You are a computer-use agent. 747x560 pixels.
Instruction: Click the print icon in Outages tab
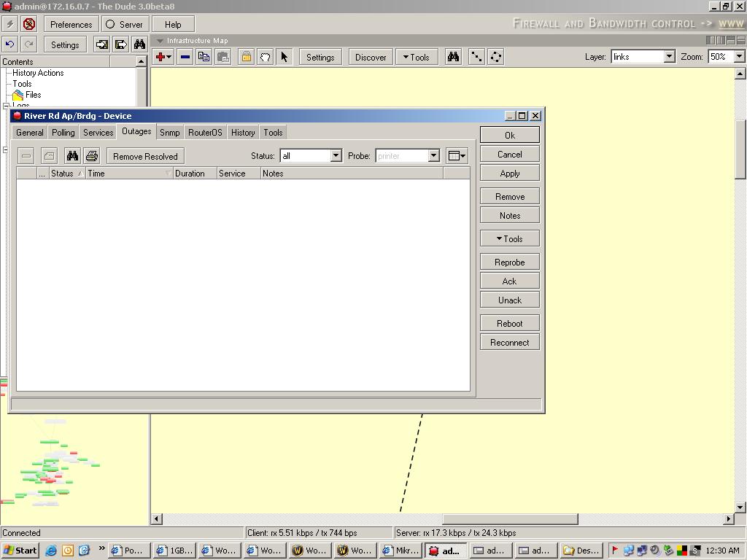(91, 156)
